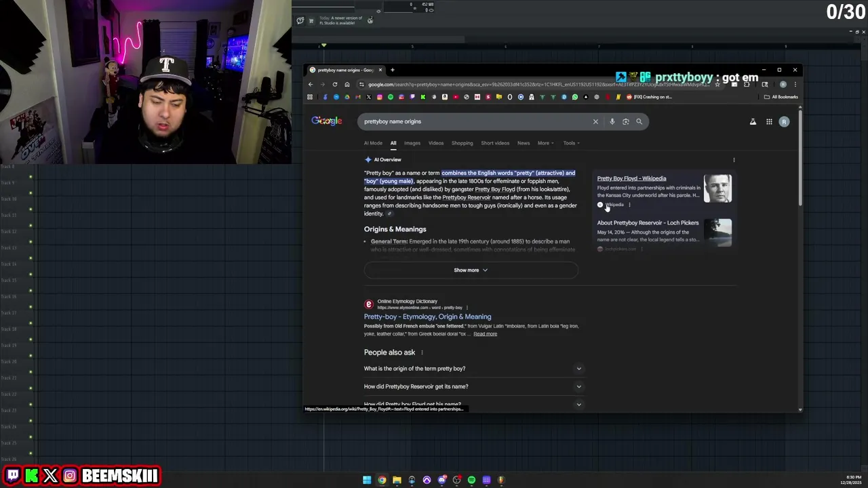Click the Chrome forward arrow
This screenshot has width=868, height=488.
(322, 85)
